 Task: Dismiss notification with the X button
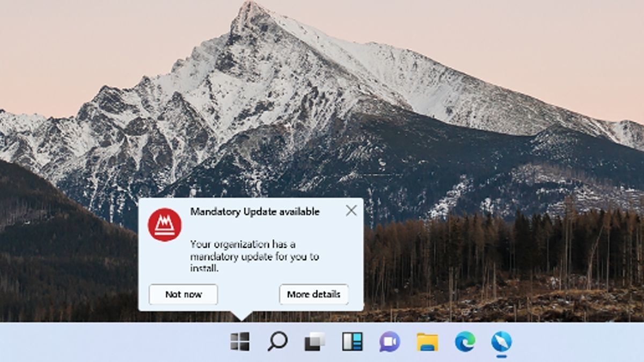tap(351, 210)
